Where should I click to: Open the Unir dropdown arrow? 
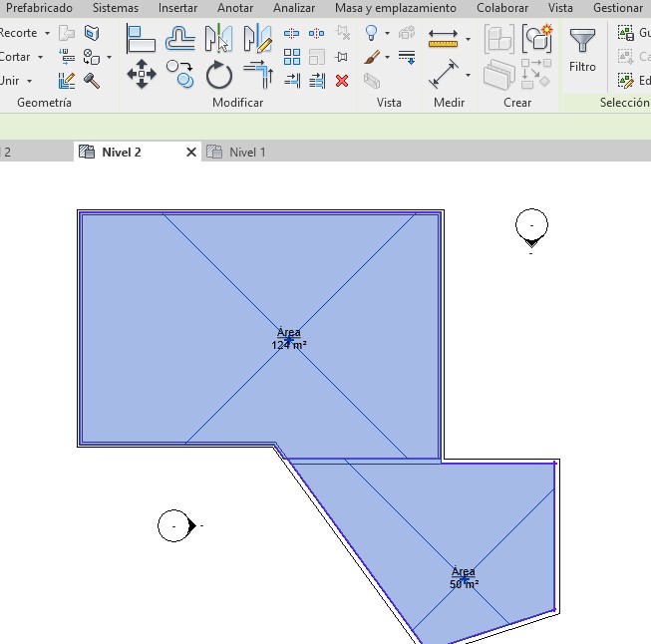point(29,81)
